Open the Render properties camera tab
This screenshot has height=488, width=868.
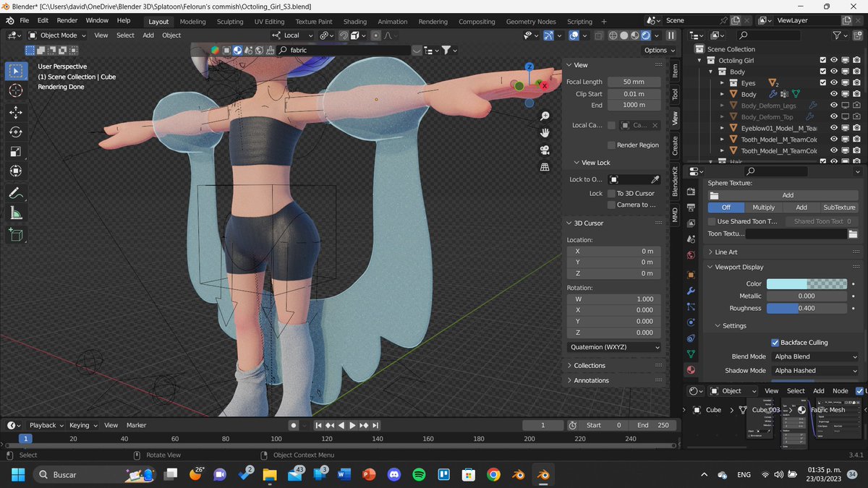tap(690, 191)
